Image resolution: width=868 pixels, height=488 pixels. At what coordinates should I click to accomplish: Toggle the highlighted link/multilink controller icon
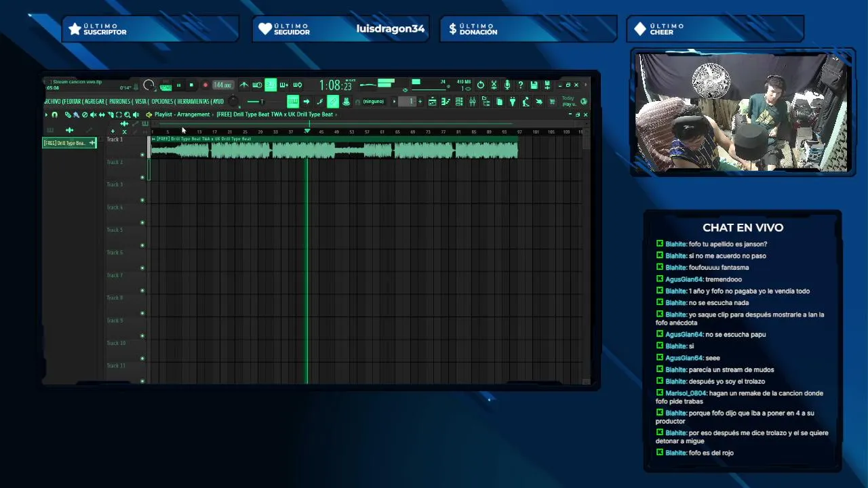[x=333, y=102]
